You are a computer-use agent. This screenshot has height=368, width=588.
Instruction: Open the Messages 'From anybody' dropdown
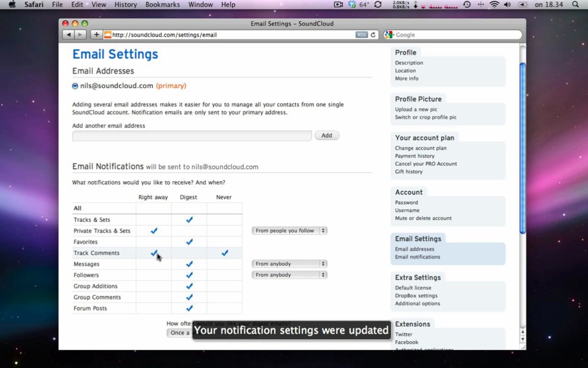pos(289,264)
